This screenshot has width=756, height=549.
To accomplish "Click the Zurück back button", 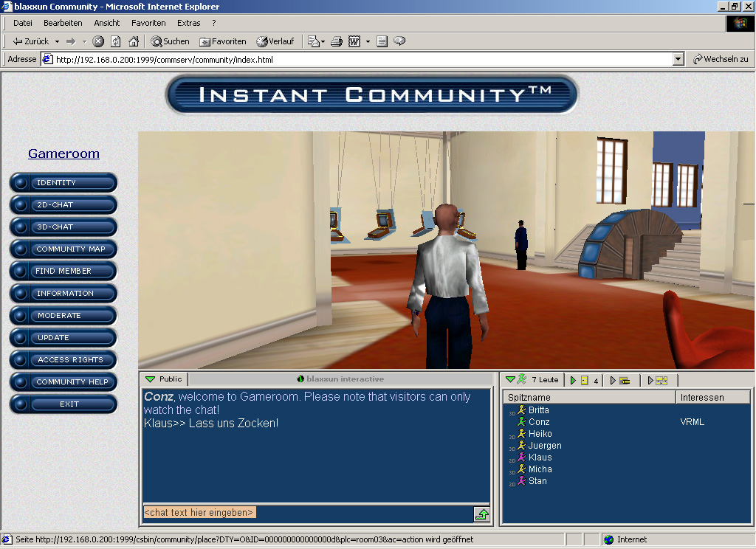I will click(31, 41).
